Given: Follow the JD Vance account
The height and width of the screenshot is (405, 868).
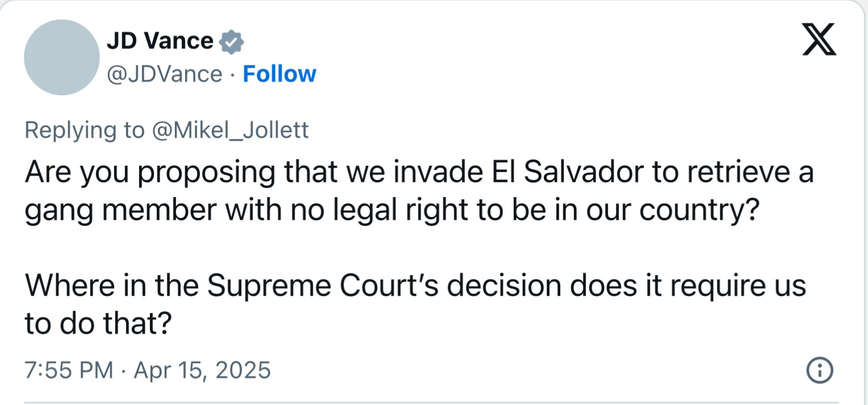Looking at the screenshot, I should click(279, 74).
